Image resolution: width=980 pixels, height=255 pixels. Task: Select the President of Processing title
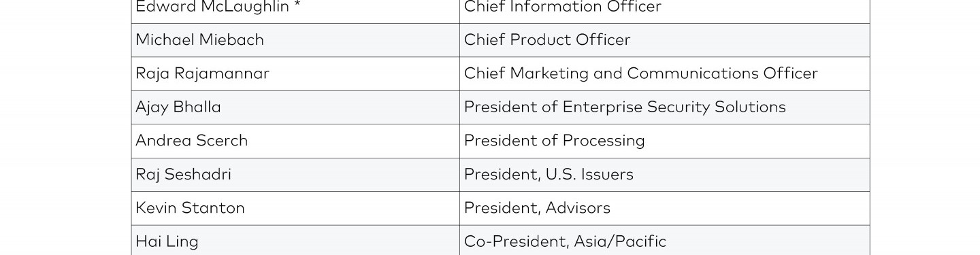[x=554, y=141]
